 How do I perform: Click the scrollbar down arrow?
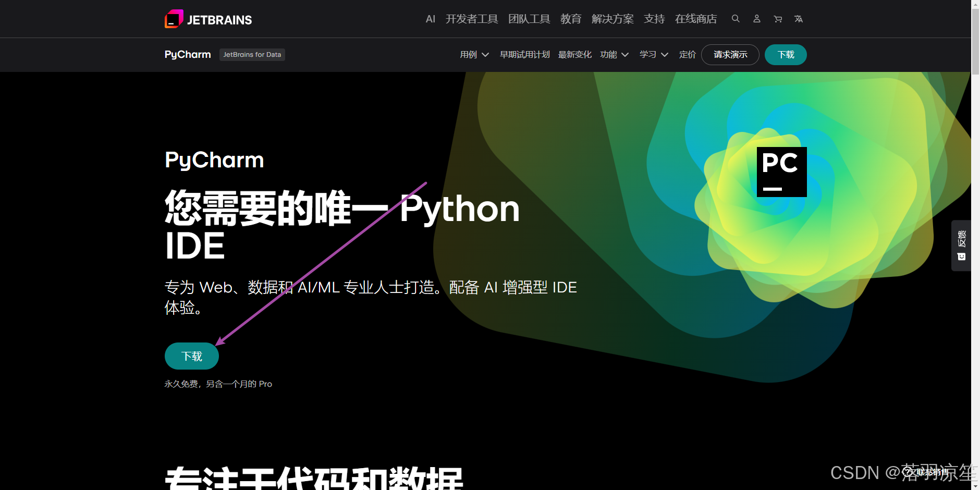[975, 486]
